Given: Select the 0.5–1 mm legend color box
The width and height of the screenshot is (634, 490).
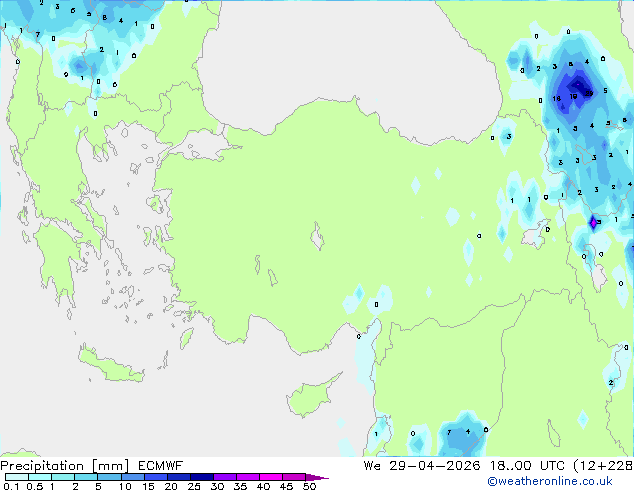Looking at the screenshot, I should click(x=40, y=477).
